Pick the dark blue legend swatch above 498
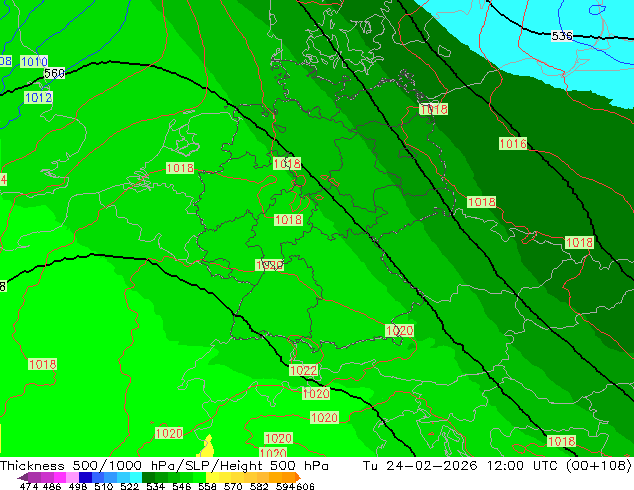Screen dimensions: 634x490 click(x=85, y=477)
